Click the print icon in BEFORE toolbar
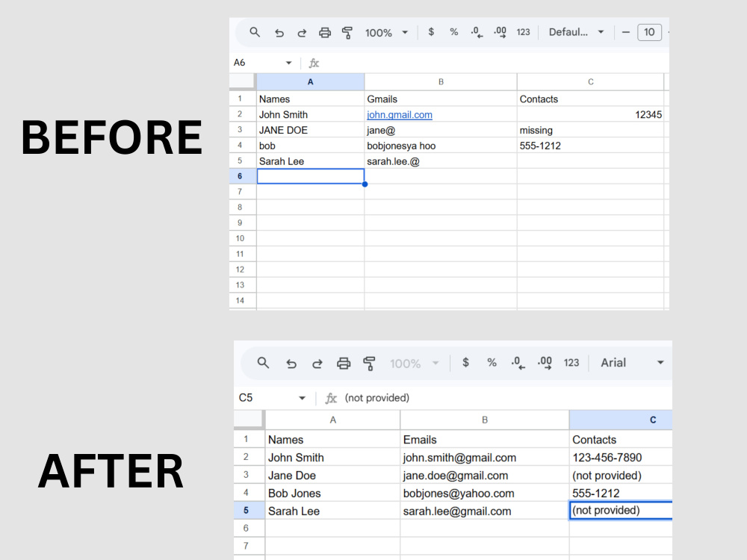 click(325, 32)
